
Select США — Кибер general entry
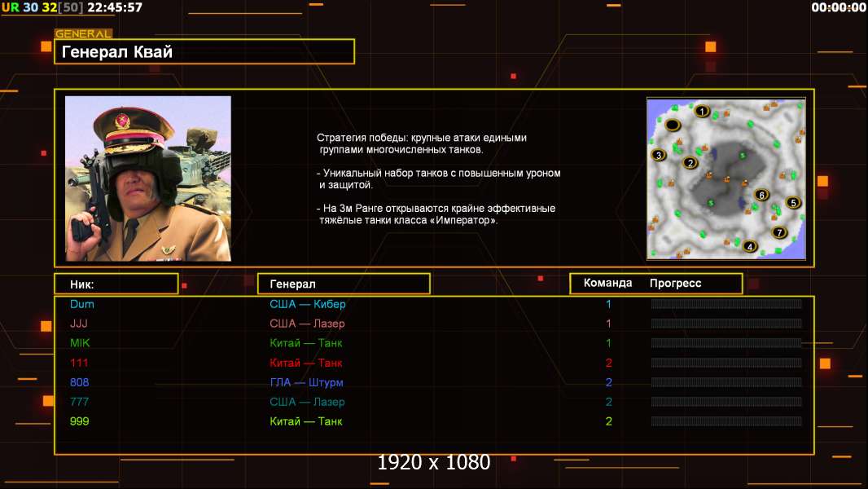click(307, 304)
